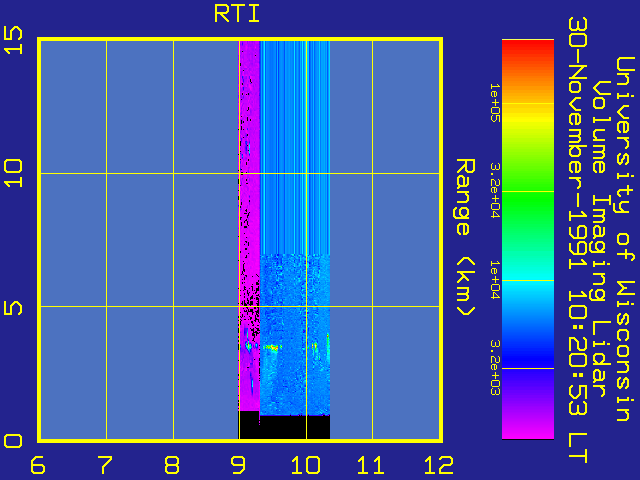This screenshot has height=480, width=640.
Task: Click the Volume Imaging Lidar text
Action: click(x=600, y=239)
